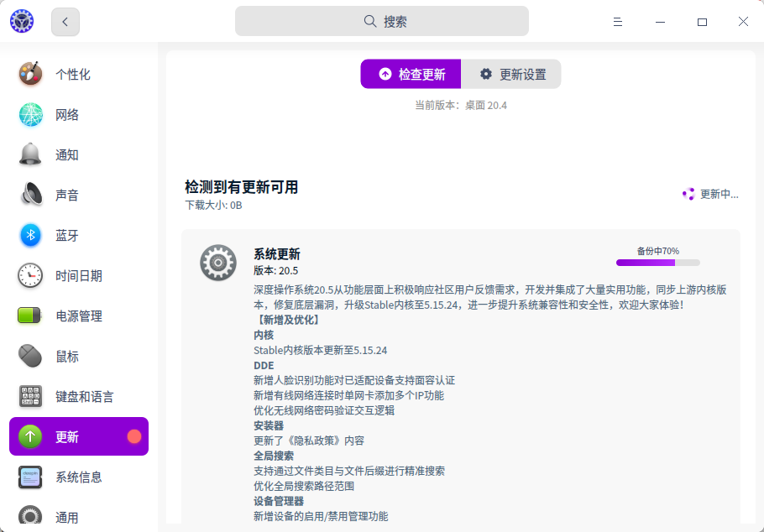This screenshot has width=764, height=532.
Task: Open the Date and Time (时间日期) clock icon
Action: tap(31, 276)
